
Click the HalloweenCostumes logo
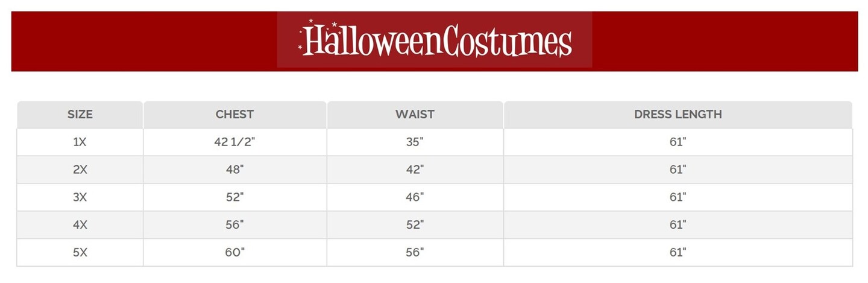click(x=435, y=40)
